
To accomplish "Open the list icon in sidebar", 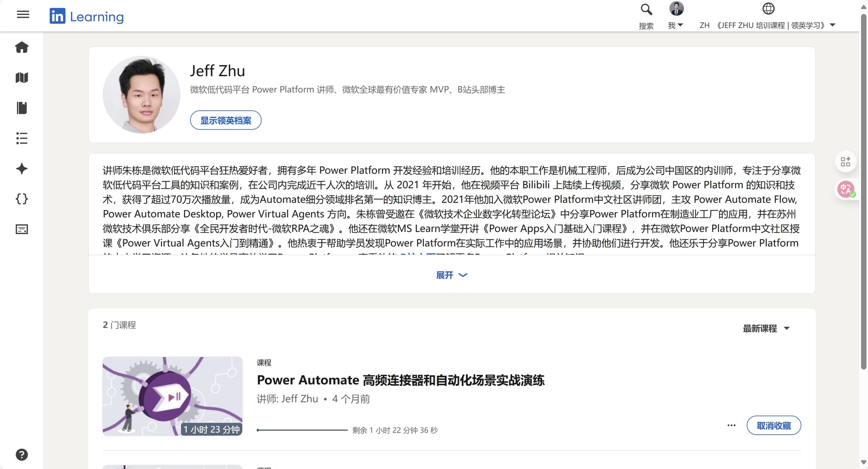I will tap(22, 138).
